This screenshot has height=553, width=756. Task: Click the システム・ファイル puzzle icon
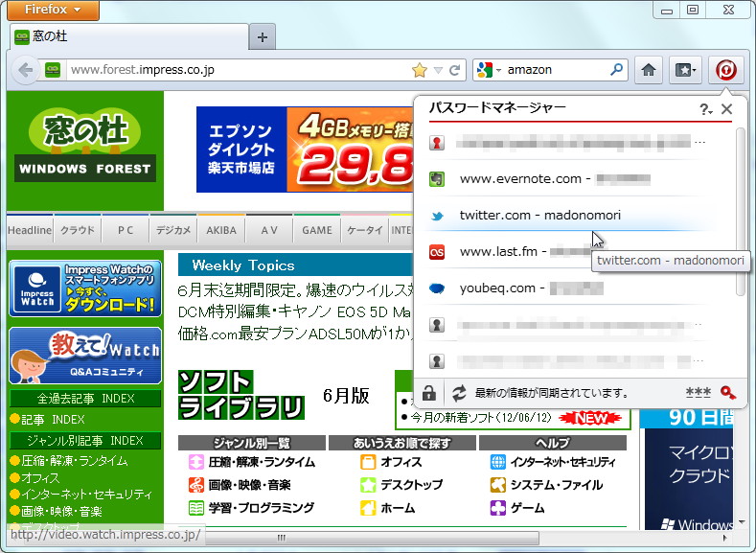pyautogui.click(x=498, y=485)
